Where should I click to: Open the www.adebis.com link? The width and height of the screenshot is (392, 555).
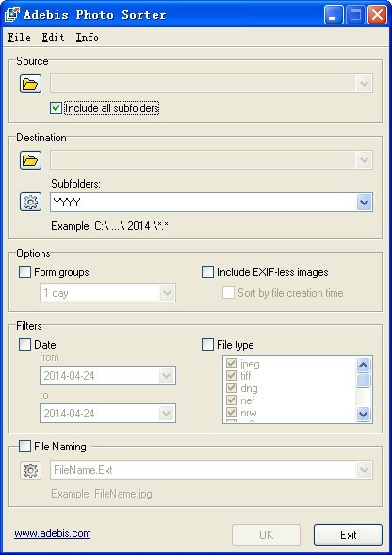pos(53,533)
